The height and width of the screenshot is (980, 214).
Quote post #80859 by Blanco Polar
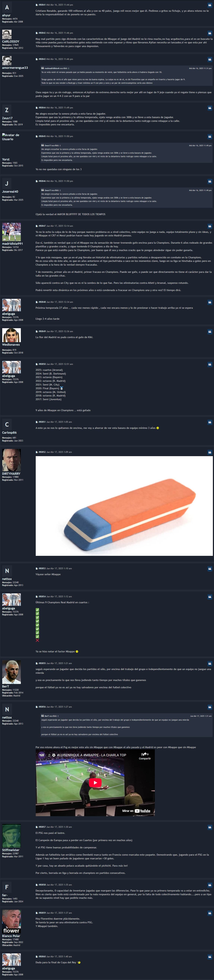pos(210,913)
